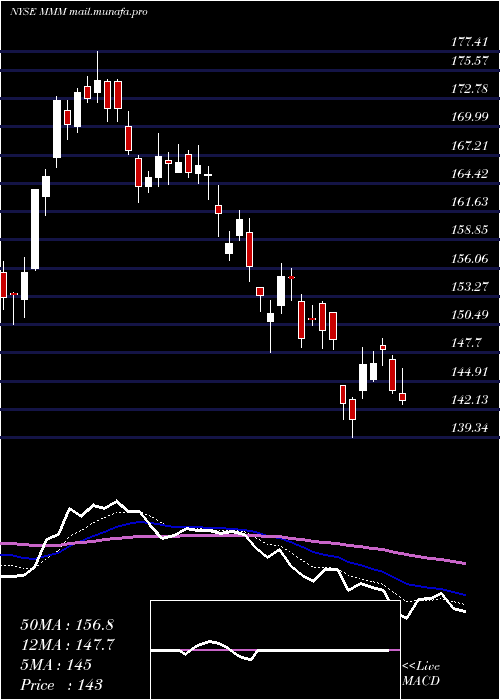Click the 12MA : 147.7 readout

click(x=68, y=645)
